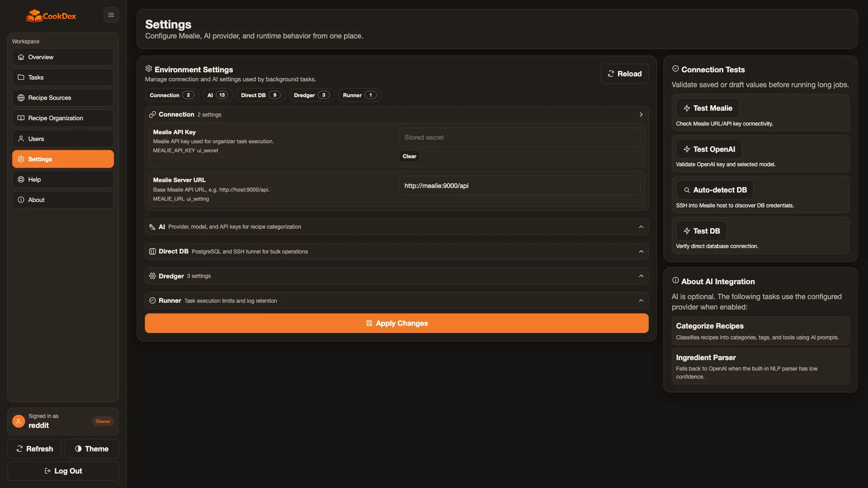Click the Refresh button

coord(34,449)
